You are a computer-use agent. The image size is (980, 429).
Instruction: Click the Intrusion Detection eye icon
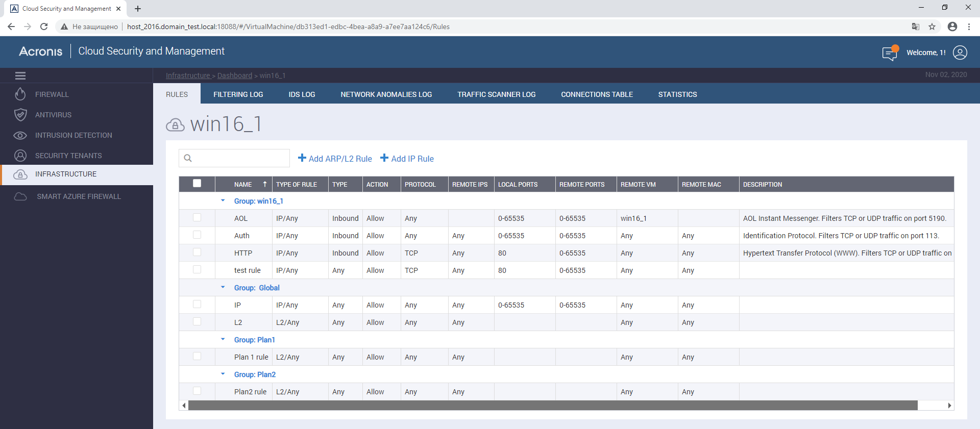[x=20, y=135]
